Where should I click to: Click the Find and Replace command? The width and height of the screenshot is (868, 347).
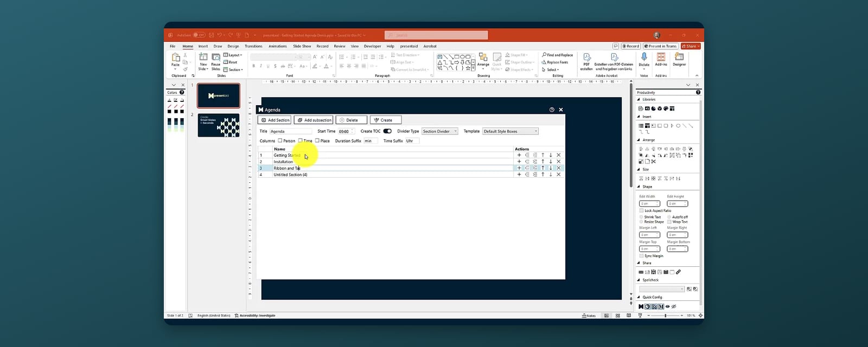(x=557, y=55)
